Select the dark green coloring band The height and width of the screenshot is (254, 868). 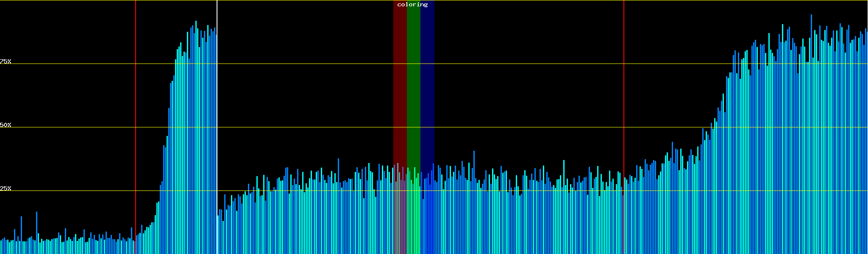click(x=413, y=85)
